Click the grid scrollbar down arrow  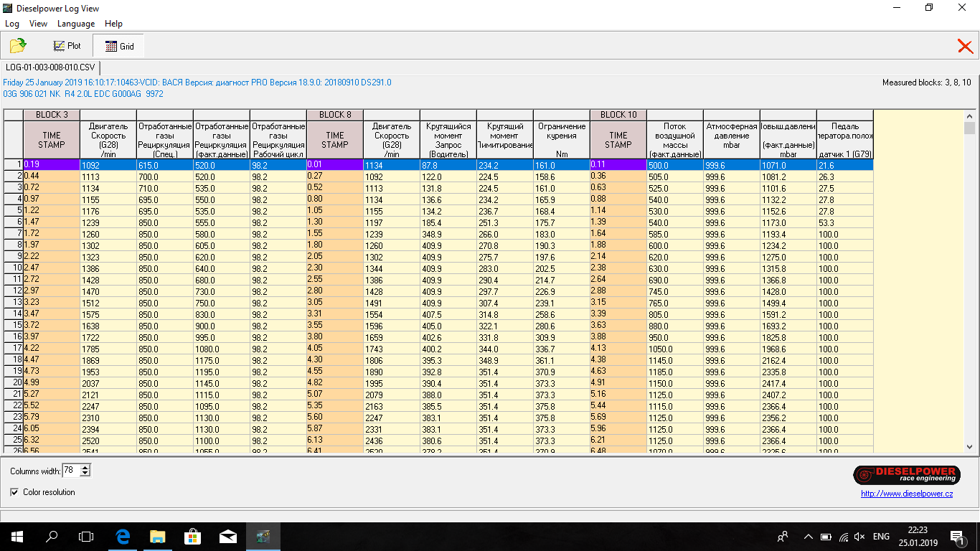969,446
